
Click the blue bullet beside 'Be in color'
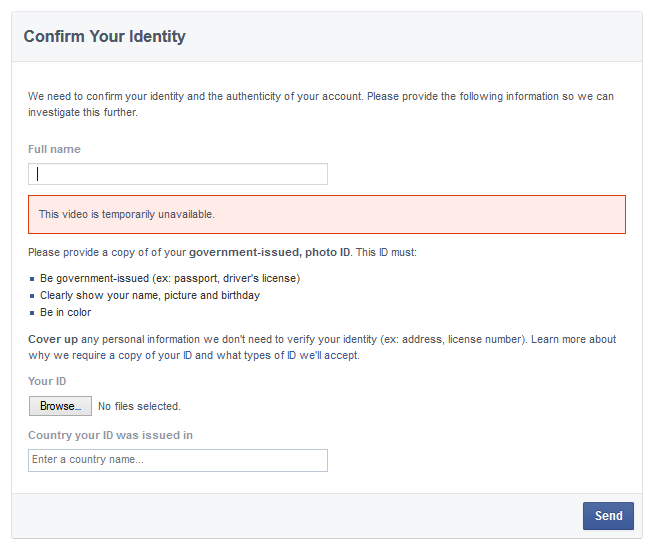[32, 313]
